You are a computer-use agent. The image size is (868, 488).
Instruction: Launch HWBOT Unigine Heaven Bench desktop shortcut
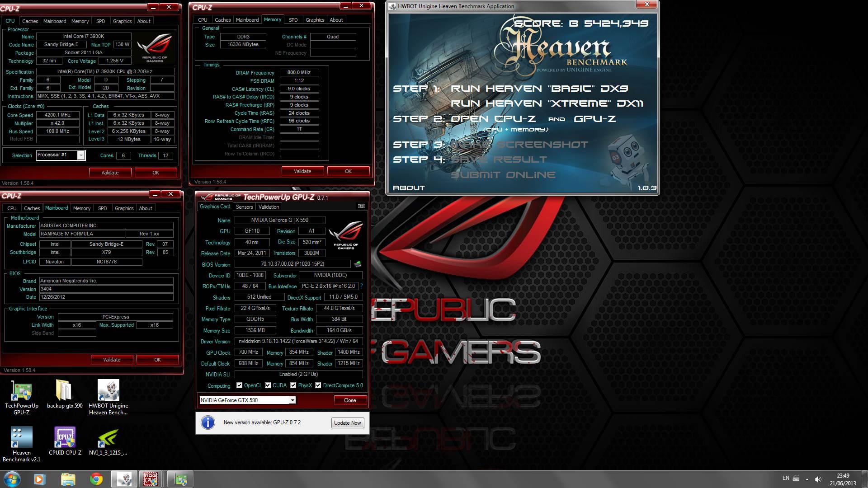(x=108, y=397)
